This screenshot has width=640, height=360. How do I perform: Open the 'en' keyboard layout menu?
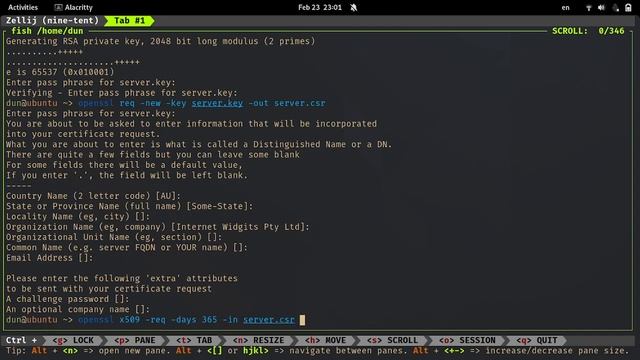(x=565, y=7)
